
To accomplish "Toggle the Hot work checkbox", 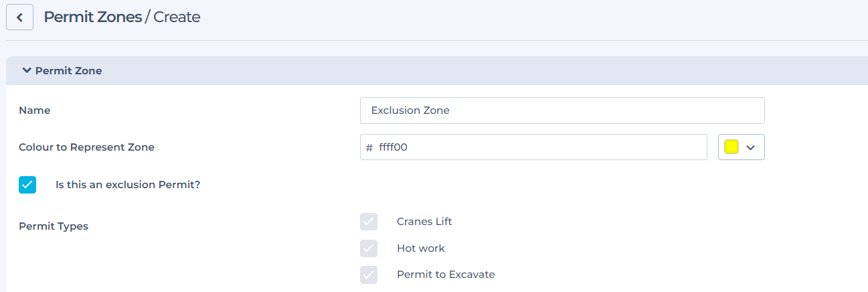I will tap(369, 248).
